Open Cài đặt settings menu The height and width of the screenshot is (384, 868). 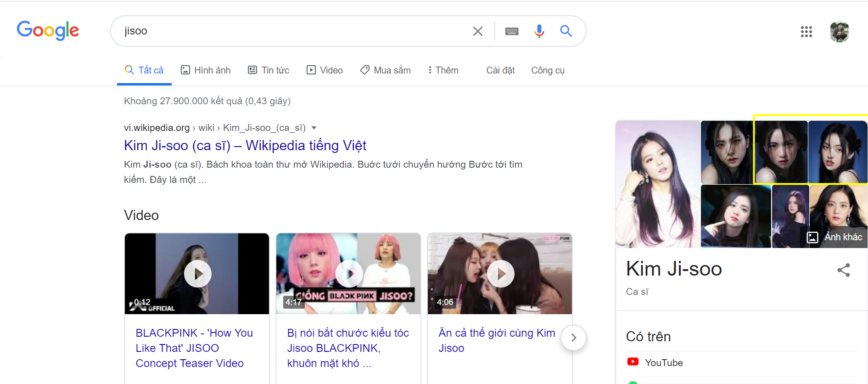tap(500, 70)
